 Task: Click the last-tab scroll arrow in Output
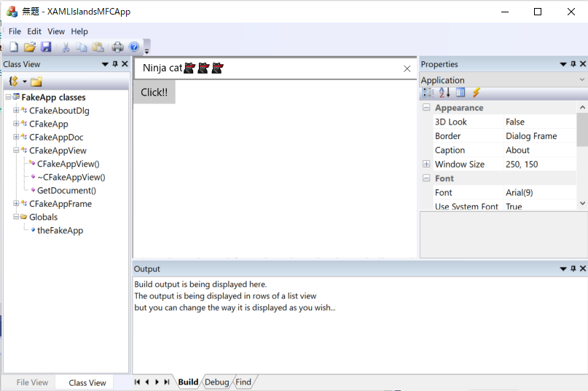(167, 382)
